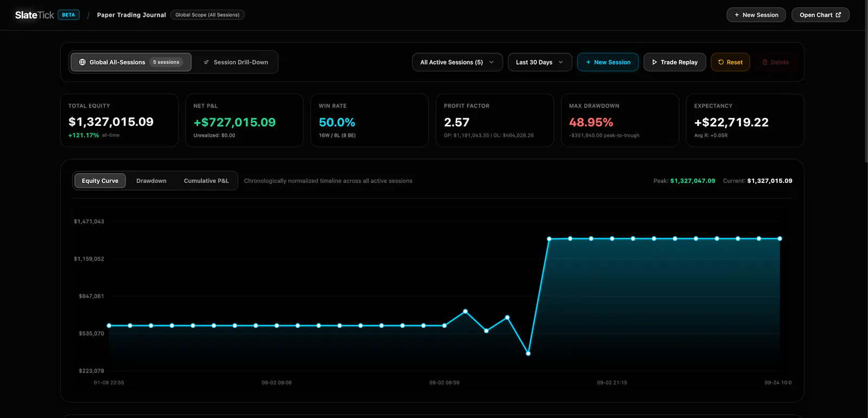Click the filter lines icon in Session Drill-Down

206,62
